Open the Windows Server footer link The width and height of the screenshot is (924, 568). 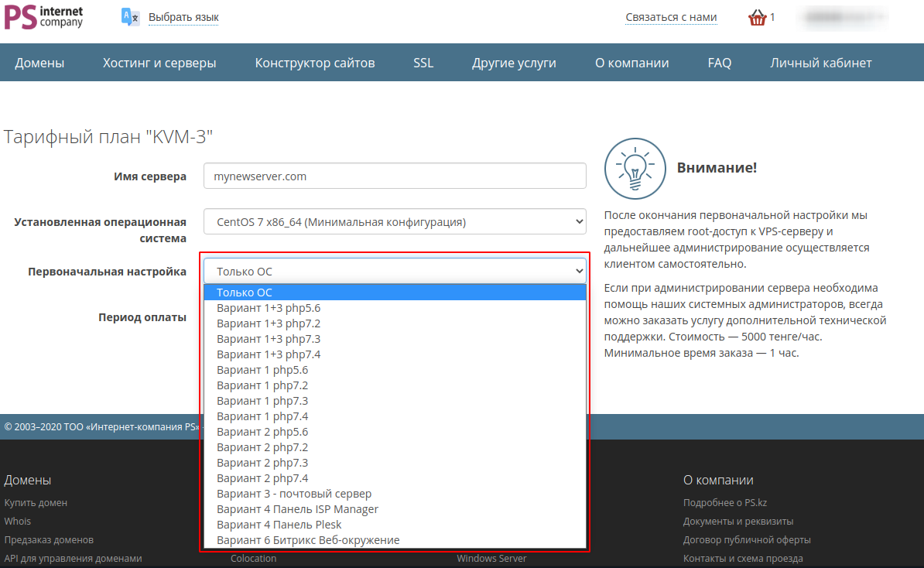491,558
